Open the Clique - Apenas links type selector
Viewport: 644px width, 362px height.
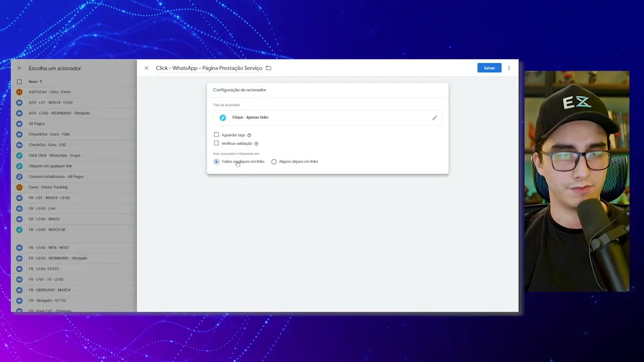tap(328, 118)
